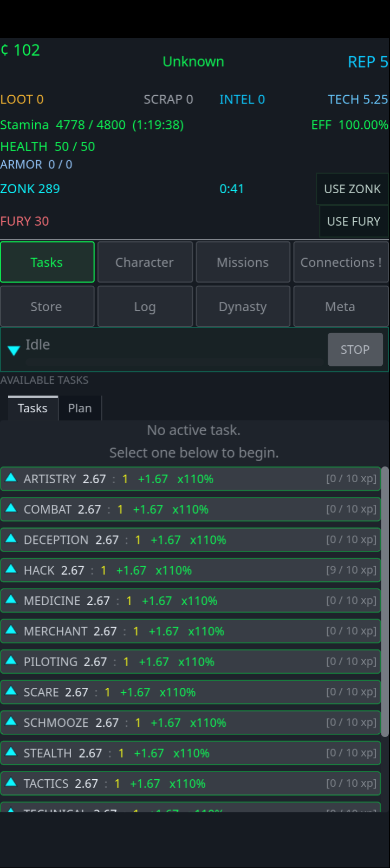Click the USE ZONK button

point(352,189)
